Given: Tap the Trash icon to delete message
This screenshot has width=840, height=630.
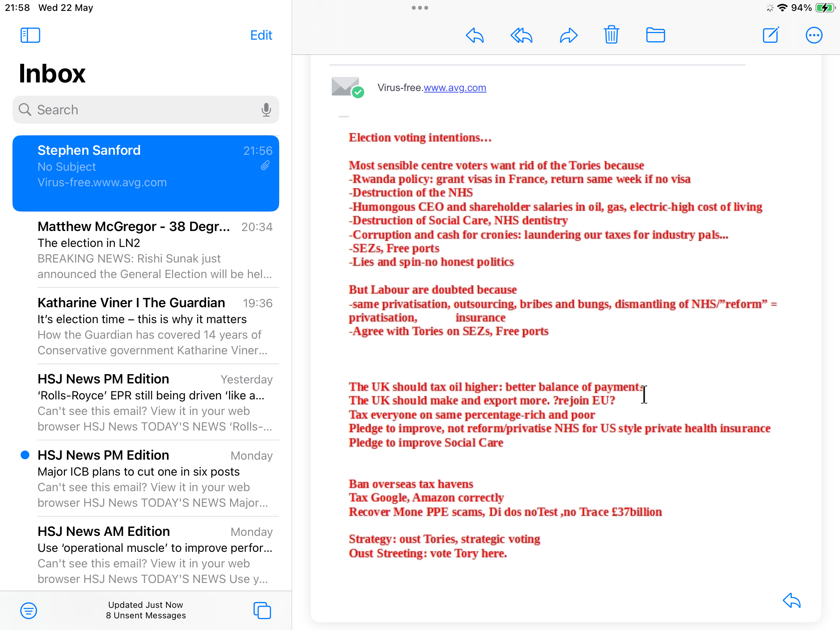Looking at the screenshot, I should pyautogui.click(x=611, y=35).
